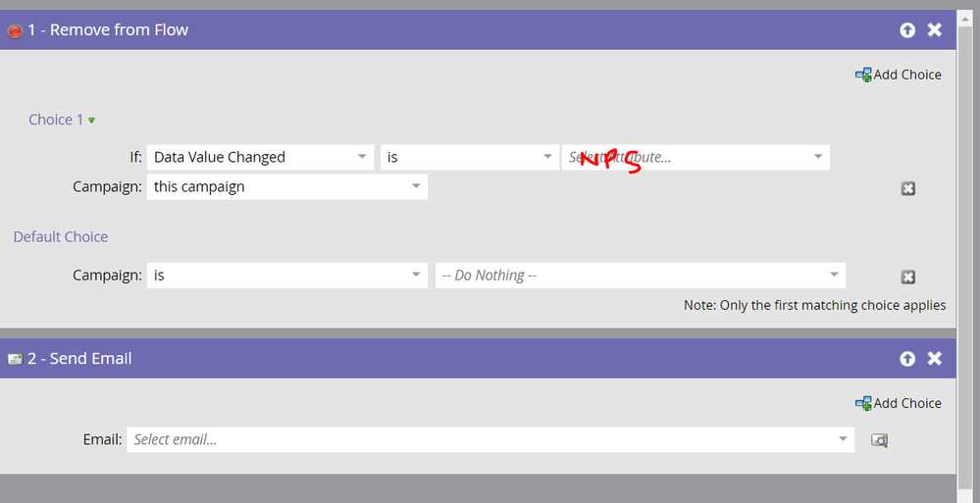This screenshot has height=503, width=980.
Task: Open email preview icon beside Email field
Action: 879,440
